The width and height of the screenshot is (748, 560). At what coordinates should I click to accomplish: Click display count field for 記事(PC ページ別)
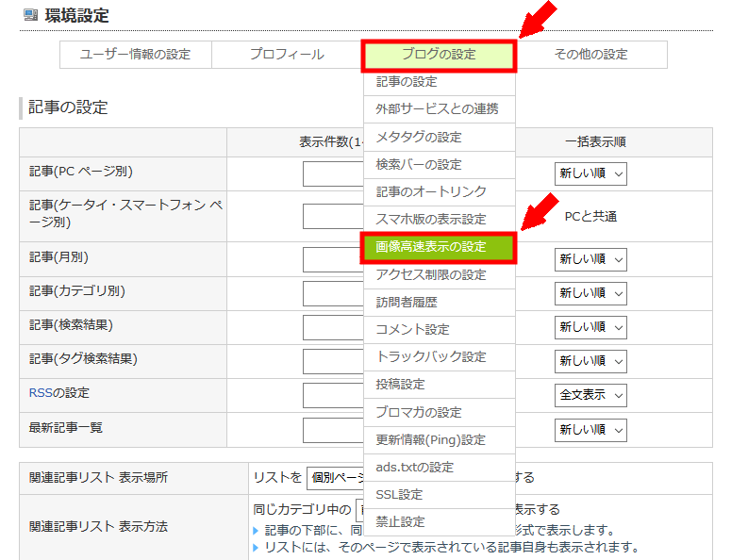334,174
